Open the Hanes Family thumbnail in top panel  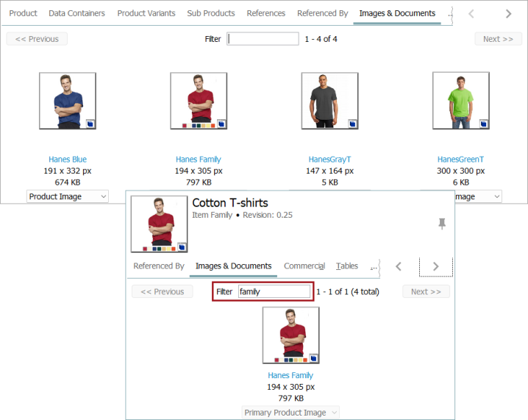click(199, 101)
